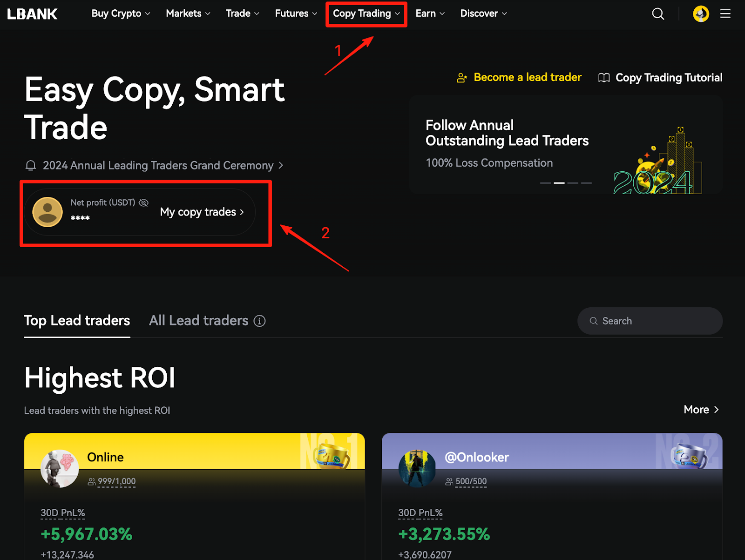The height and width of the screenshot is (560, 745).
Task: Expand the Buy Crypto dropdown
Action: (121, 13)
